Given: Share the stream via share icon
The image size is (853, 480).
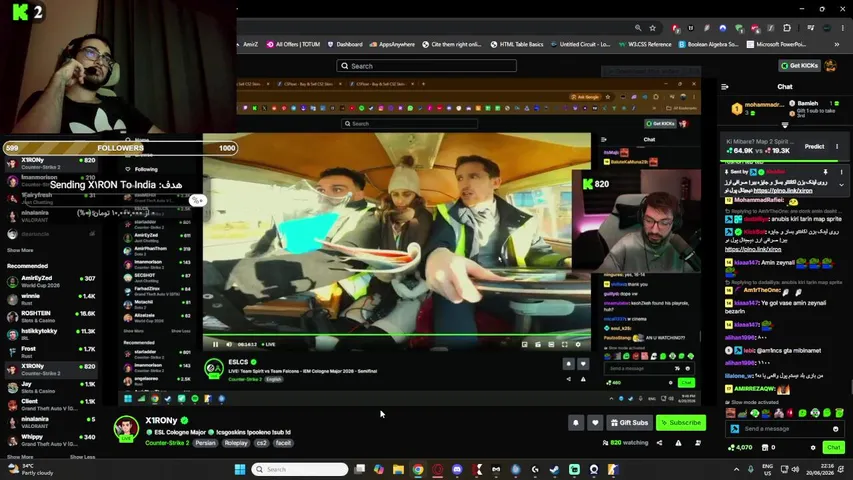Looking at the screenshot, I should [659, 443].
